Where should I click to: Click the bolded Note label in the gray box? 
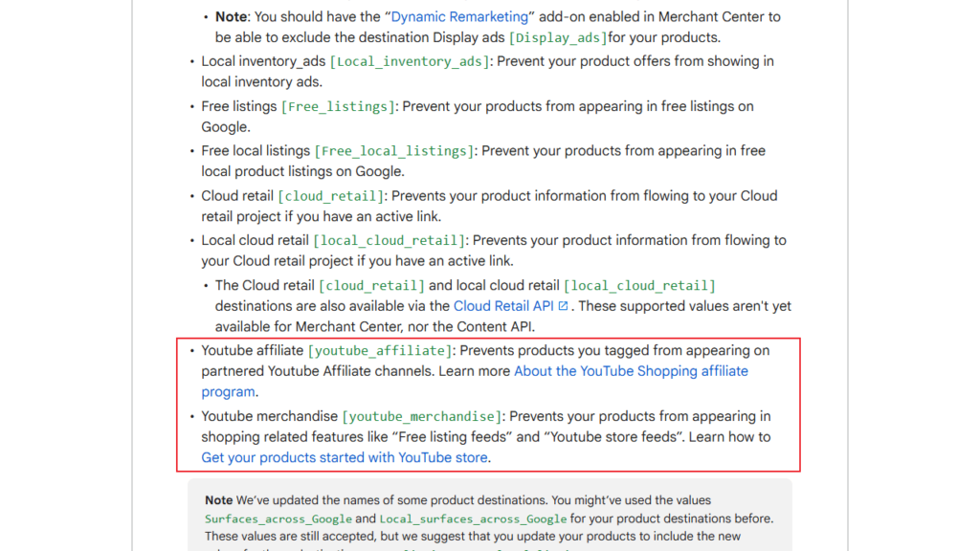[x=217, y=500]
